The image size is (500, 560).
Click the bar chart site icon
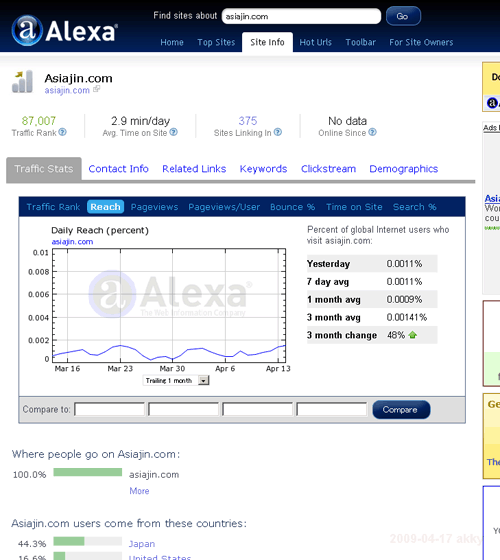[22, 82]
